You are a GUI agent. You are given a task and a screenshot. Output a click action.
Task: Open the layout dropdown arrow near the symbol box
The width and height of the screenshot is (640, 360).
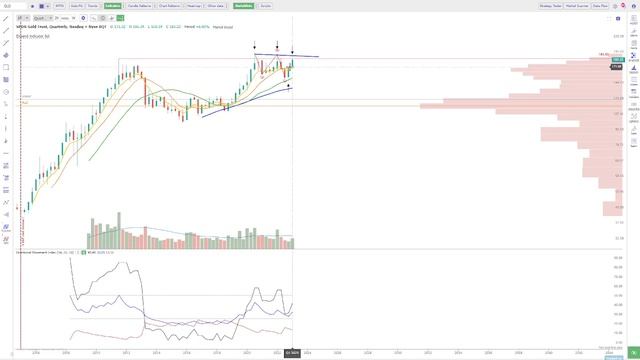pyautogui.click(x=48, y=6)
